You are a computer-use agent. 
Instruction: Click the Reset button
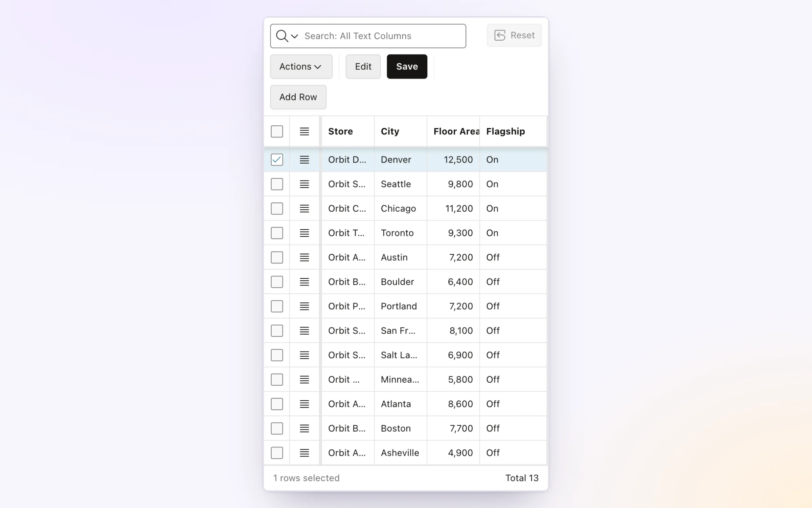point(514,35)
